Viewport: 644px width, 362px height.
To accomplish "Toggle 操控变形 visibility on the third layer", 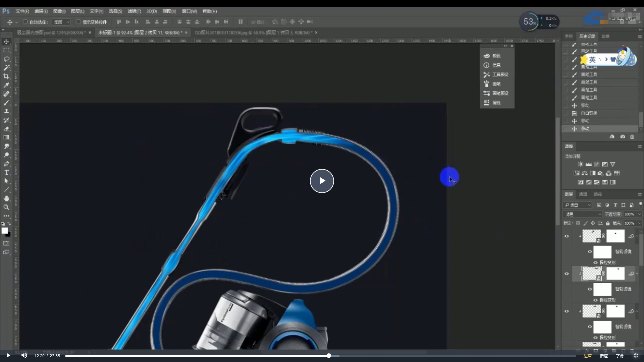I will (x=595, y=338).
